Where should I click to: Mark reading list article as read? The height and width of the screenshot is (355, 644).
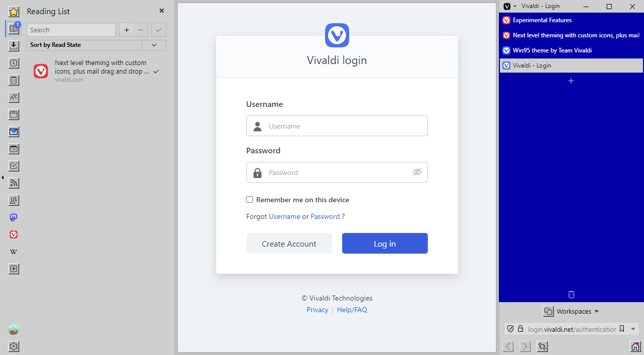[156, 72]
